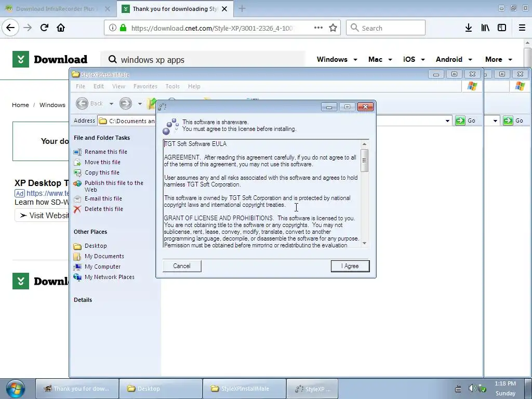This screenshot has width=532, height=399.
Task: Open the File menu in Explorer
Action: tap(81, 86)
